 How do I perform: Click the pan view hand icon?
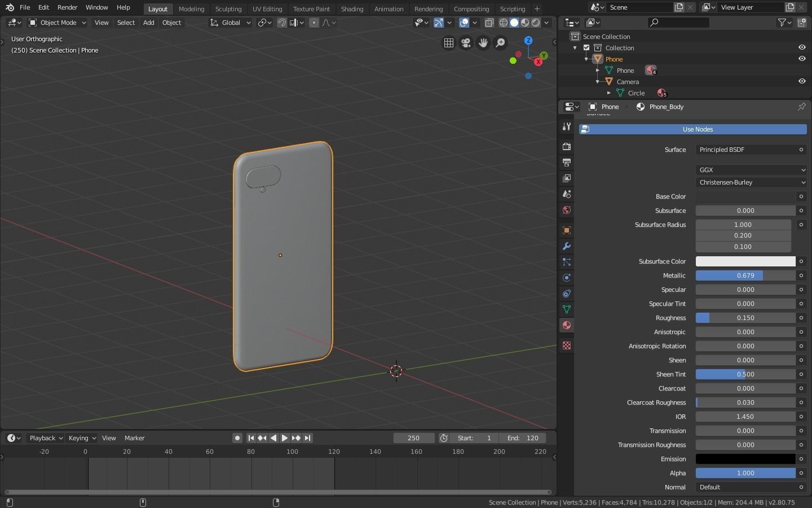tap(483, 43)
